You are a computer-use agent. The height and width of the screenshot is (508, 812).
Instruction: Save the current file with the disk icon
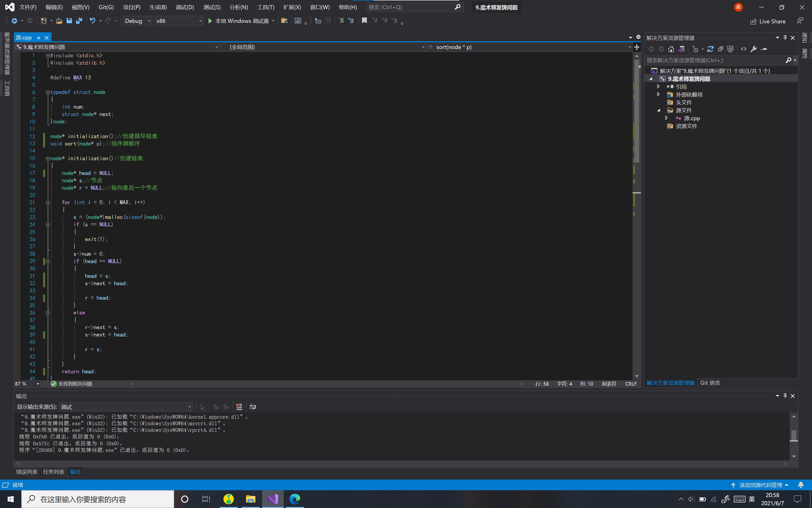point(69,21)
